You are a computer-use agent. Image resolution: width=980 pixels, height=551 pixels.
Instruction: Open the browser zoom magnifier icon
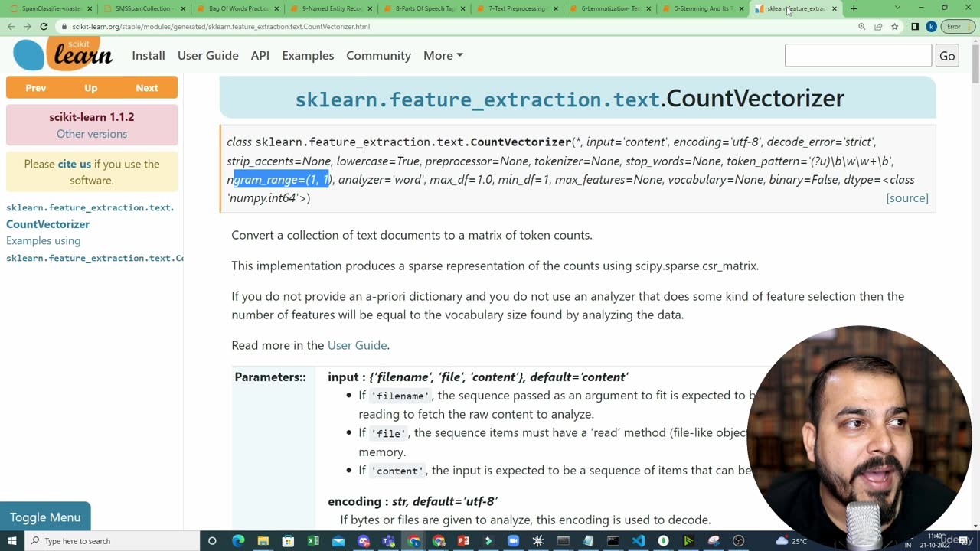click(861, 26)
